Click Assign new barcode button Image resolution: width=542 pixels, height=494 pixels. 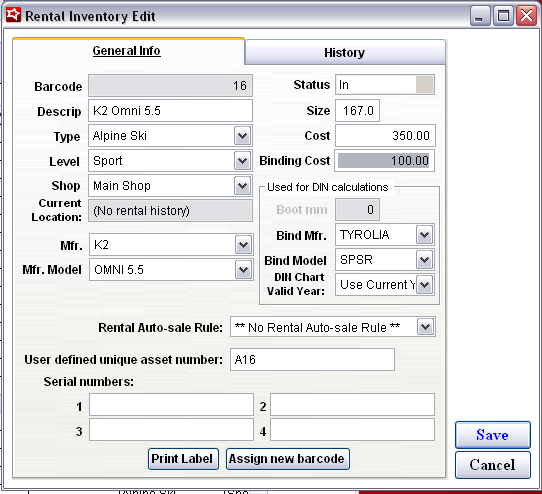(x=288, y=459)
